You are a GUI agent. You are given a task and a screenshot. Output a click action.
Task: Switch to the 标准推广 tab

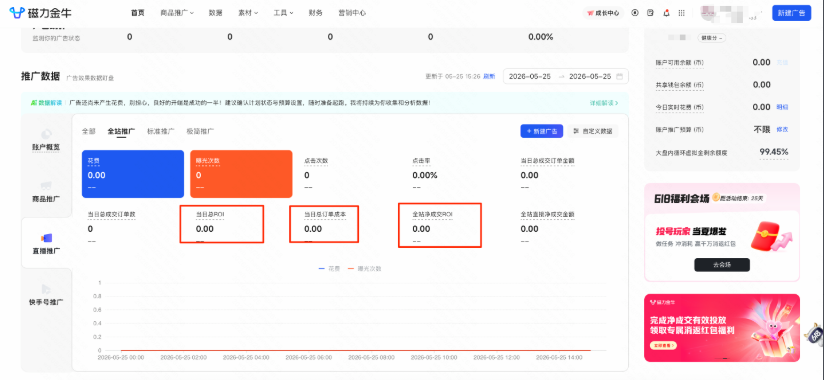click(160, 131)
